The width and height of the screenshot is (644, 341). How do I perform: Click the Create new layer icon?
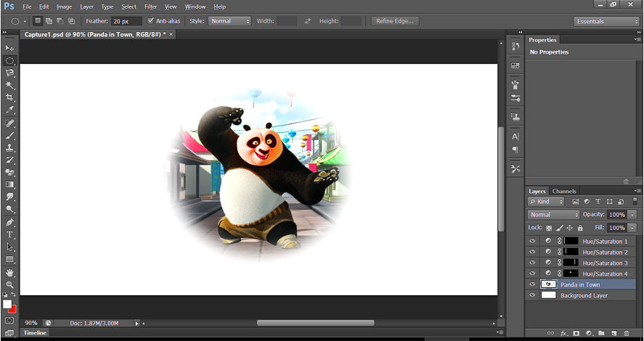[614, 333]
